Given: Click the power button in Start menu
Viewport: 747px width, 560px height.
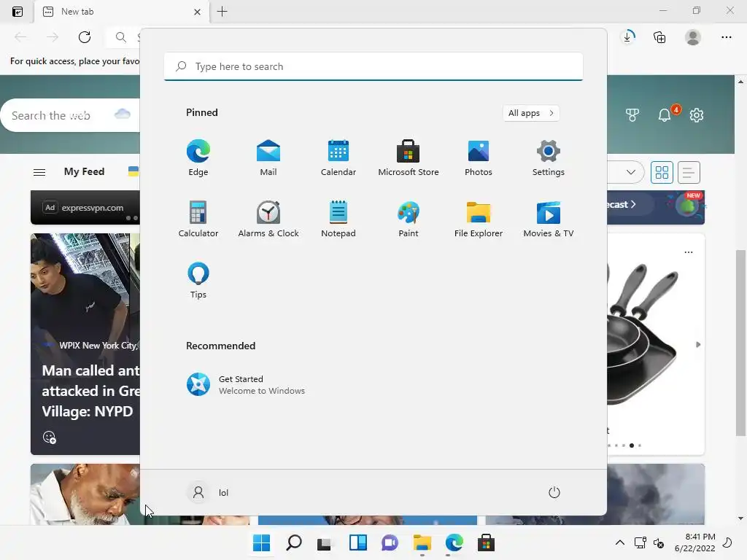Looking at the screenshot, I should (x=554, y=492).
